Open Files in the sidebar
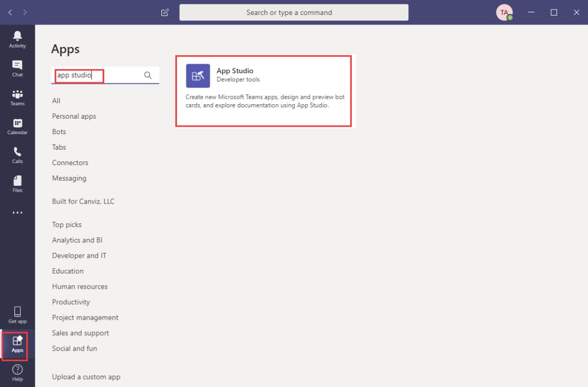The width and height of the screenshot is (588, 387). (x=17, y=184)
